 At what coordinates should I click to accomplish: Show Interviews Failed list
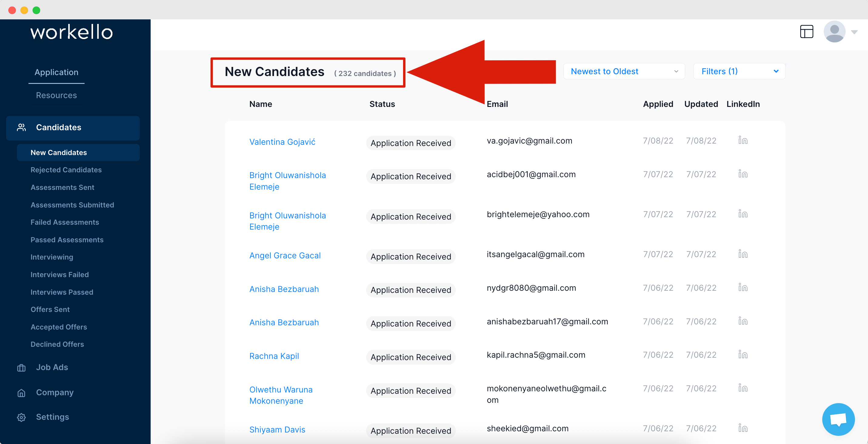60,274
